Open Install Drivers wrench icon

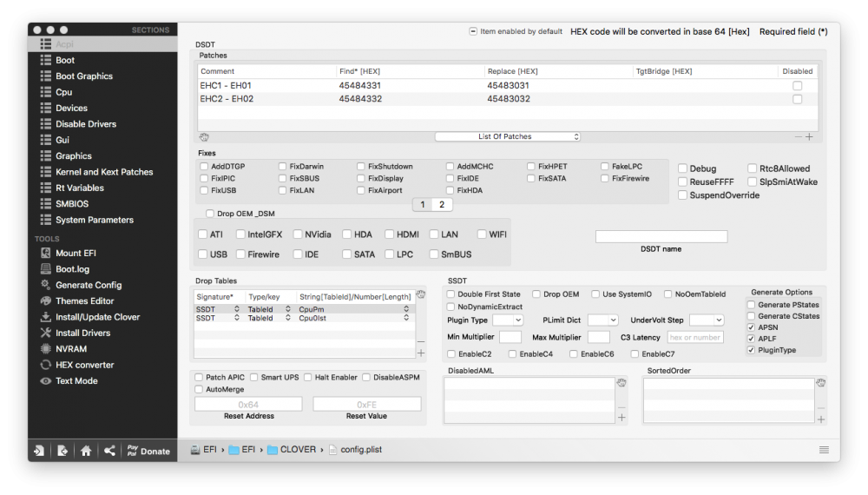click(x=45, y=333)
